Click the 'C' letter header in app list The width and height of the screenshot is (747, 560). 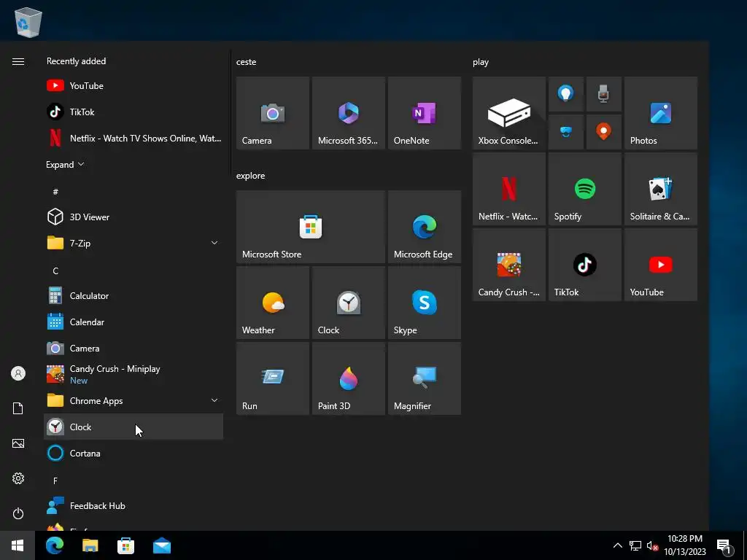(x=55, y=271)
